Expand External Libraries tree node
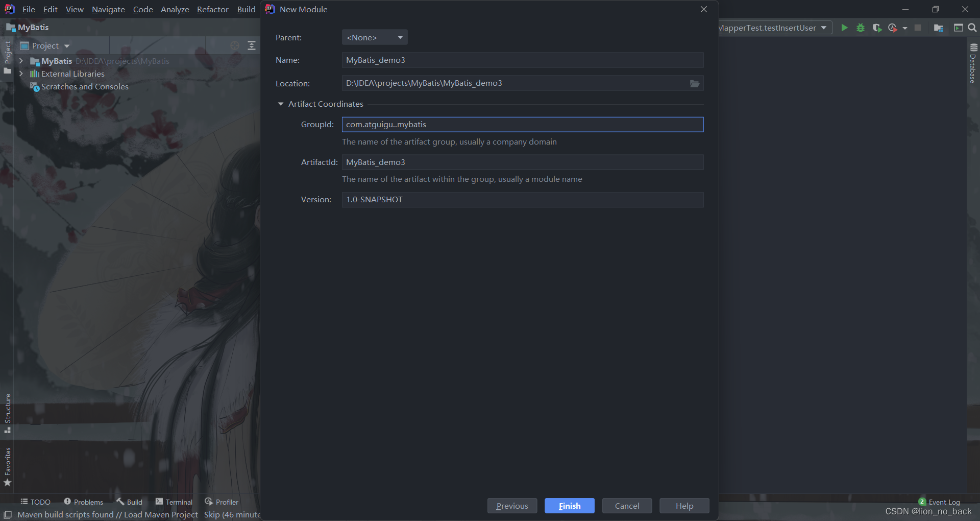This screenshot has width=980, height=521. click(21, 74)
